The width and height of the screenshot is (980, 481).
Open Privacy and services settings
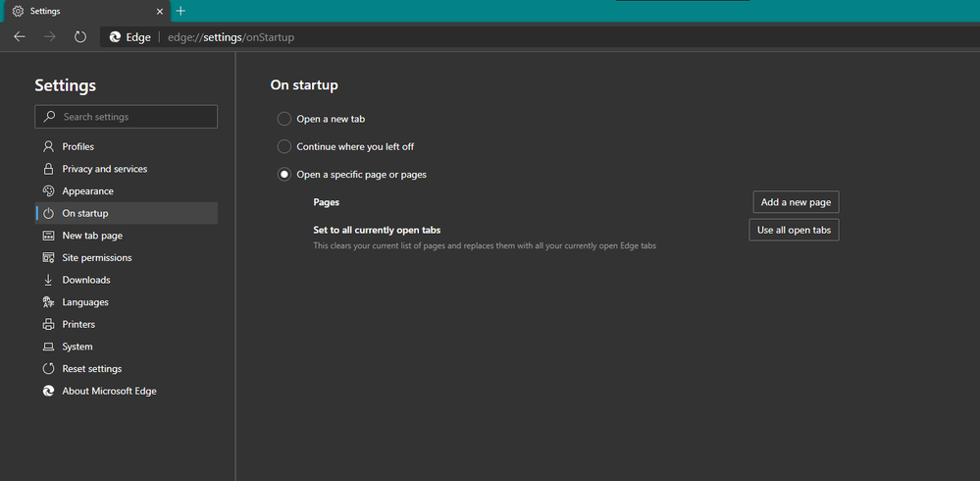[127, 169]
